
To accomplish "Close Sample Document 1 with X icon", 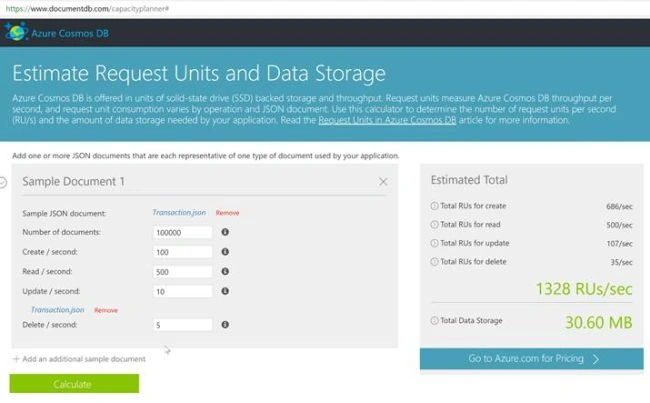I will [383, 182].
